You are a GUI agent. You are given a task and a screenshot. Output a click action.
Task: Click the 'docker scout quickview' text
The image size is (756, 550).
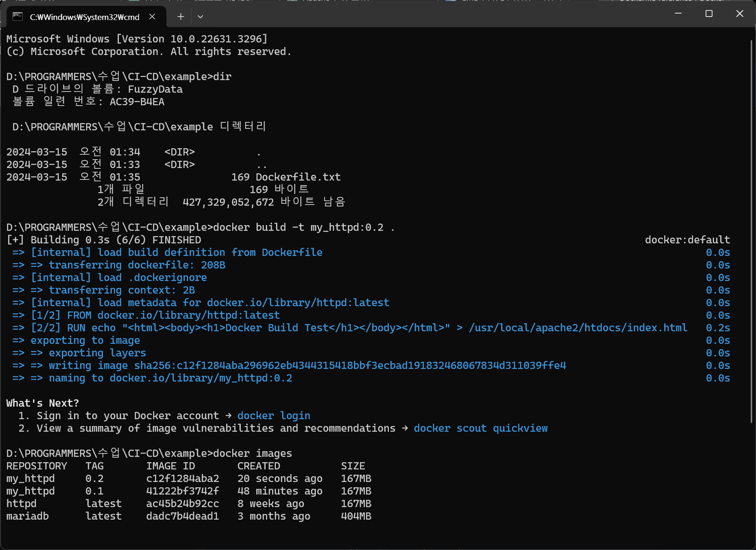[480, 428]
